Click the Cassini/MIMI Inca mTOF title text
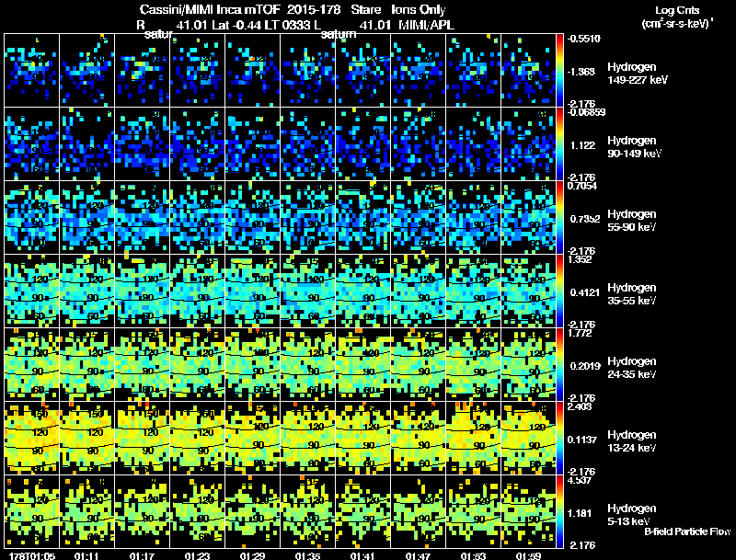Screen dimensions: 736x560 point(210,10)
